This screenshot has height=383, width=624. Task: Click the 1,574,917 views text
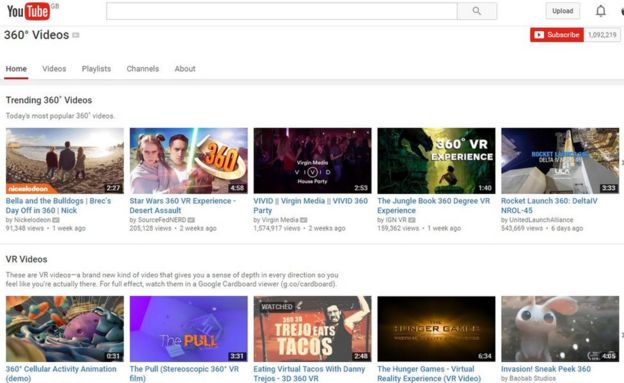coord(277,229)
